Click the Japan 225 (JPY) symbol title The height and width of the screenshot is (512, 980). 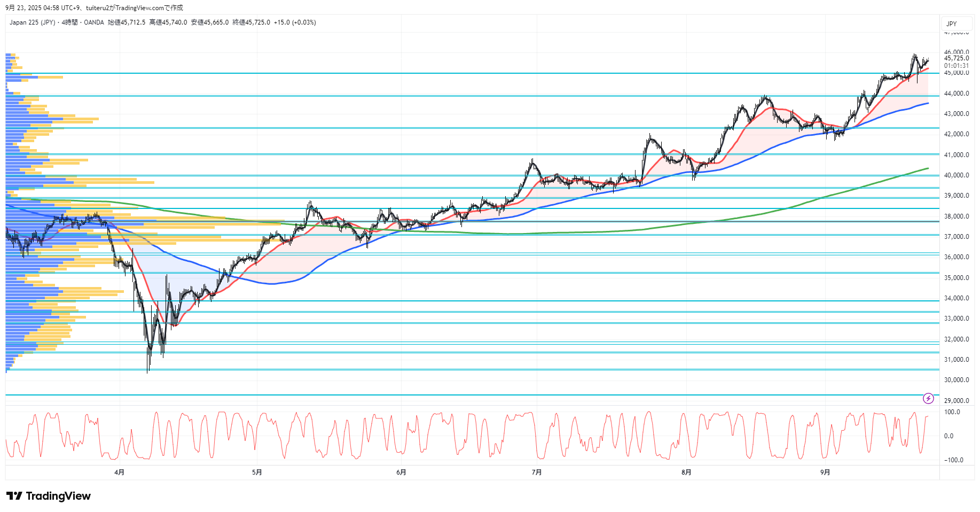pyautogui.click(x=32, y=22)
